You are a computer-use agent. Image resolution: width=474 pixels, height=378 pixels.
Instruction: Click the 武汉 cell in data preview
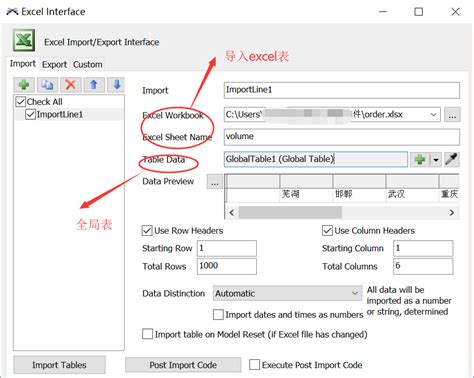click(412, 194)
